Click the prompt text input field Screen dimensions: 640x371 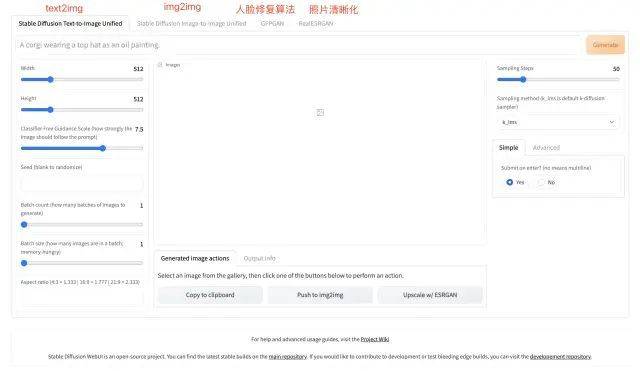click(298, 45)
